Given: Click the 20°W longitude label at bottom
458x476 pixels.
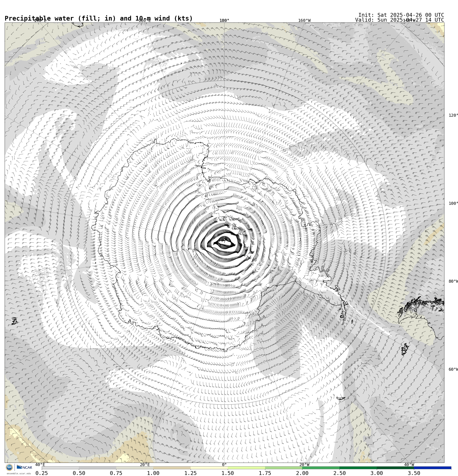Looking at the screenshot, I should pos(304,465).
